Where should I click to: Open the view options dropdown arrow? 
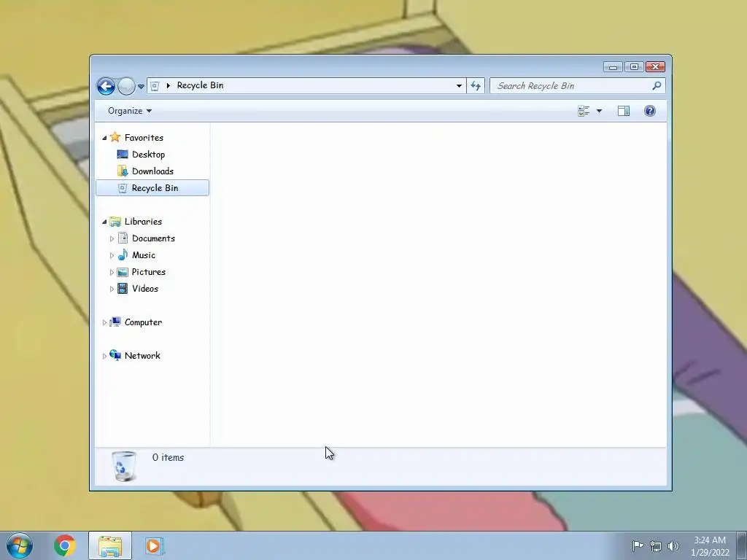tap(600, 111)
